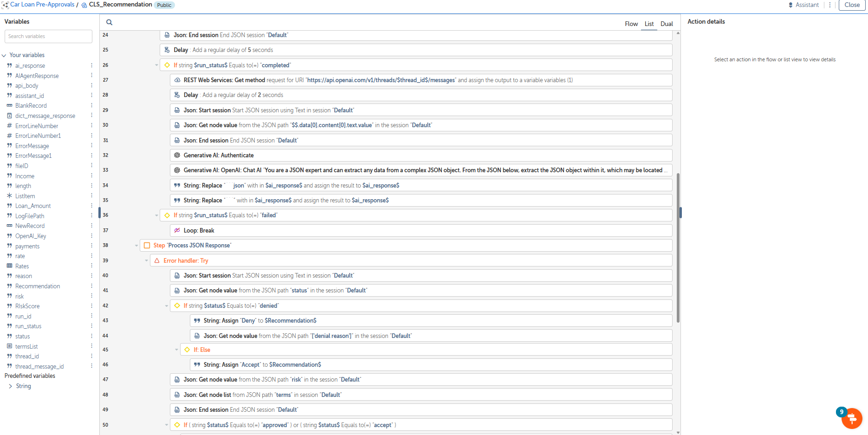Click the Close button
This screenshot has width=868, height=435.
pyautogui.click(x=852, y=5)
